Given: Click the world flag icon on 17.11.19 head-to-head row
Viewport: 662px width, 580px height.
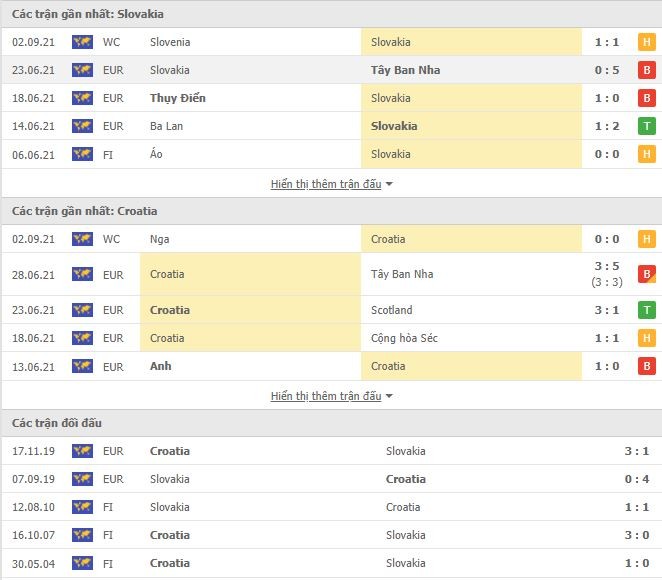Looking at the screenshot, I should click(x=82, y=451).
